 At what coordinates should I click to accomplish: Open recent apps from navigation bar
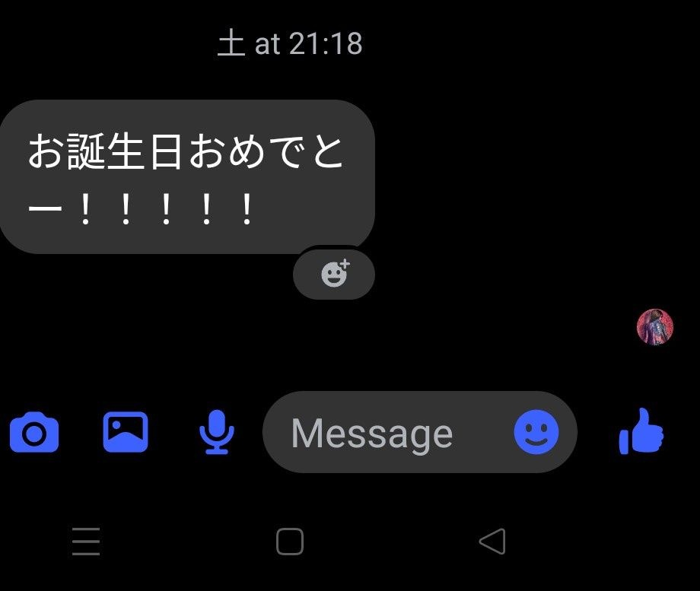86,542
